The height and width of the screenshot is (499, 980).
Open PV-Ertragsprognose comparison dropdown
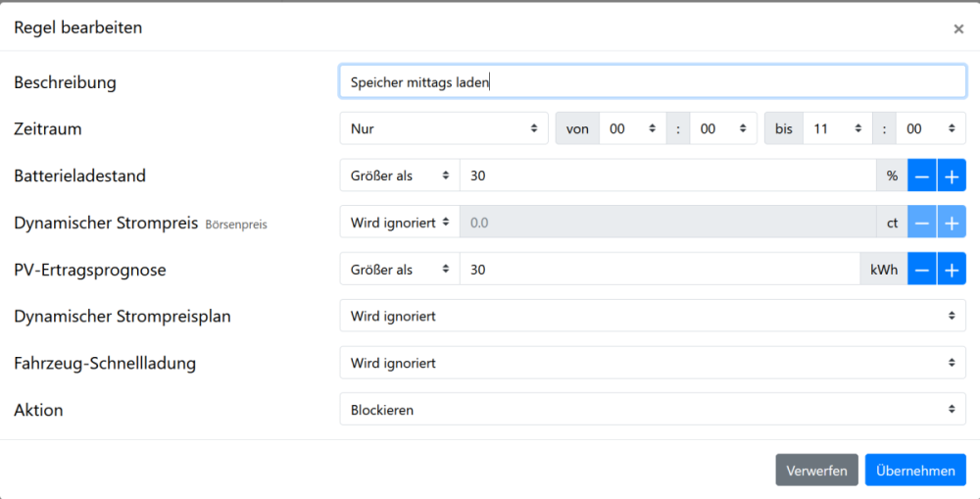[x=399, y=270]
